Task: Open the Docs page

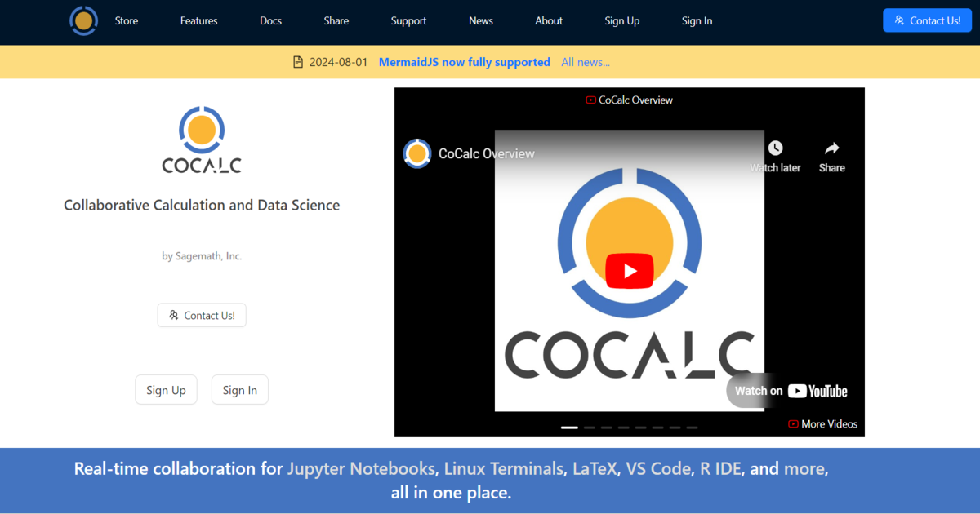Action: tap(270, 20)
